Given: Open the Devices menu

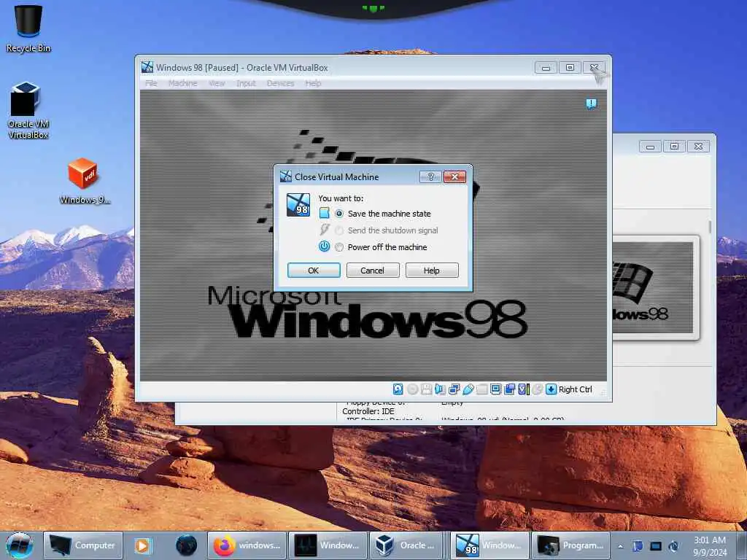Looking at the screenshot, I should coord(280,83).
